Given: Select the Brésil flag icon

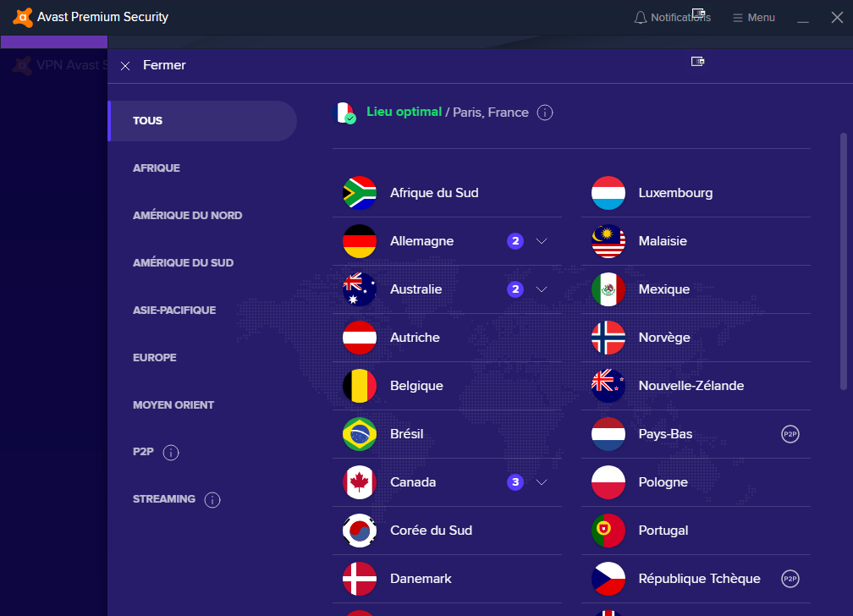Looking at the screenshot, I should (360, 434).
